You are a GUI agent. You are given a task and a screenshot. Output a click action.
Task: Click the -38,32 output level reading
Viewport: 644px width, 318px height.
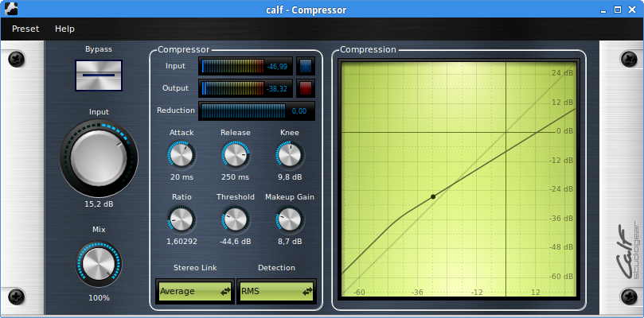pos(277,88)
